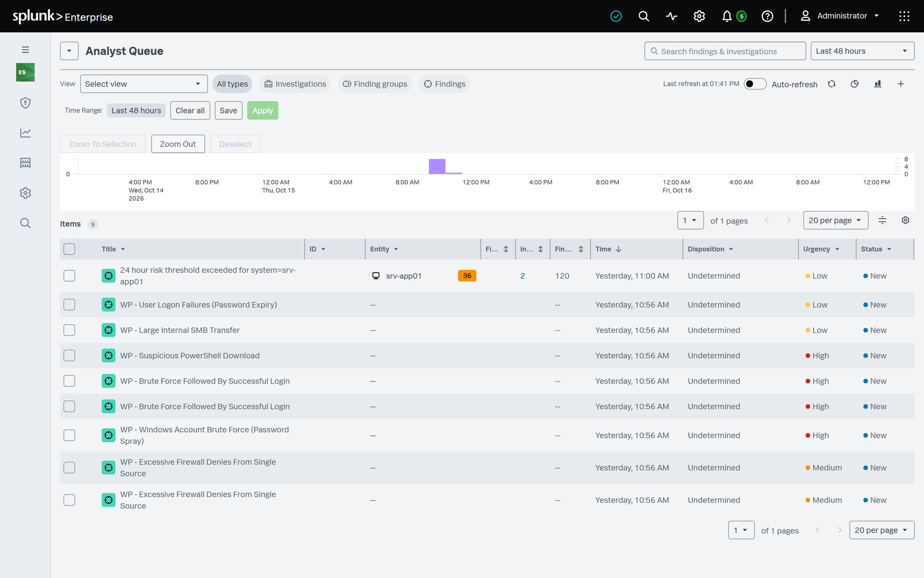Select checkbox for Suspicious PowerShell Download row

69,355
